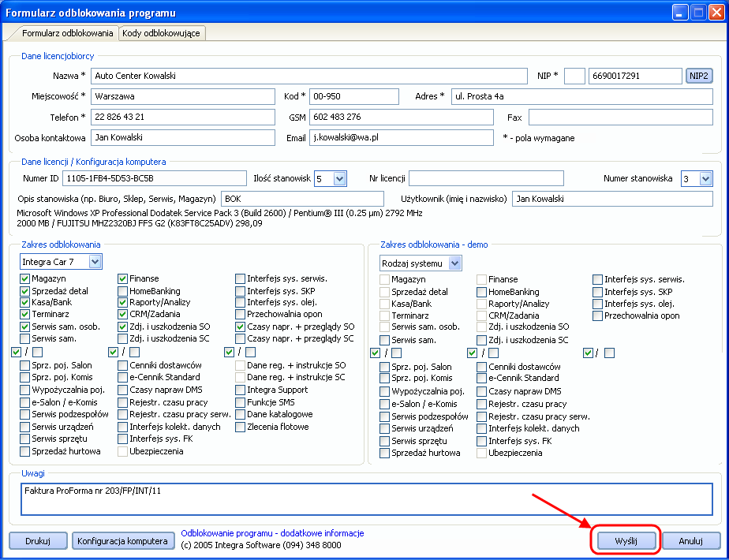Click the Nazwa field with Auto Center Kowalski
The image size is (729, 560).
(x=309, y=76)
